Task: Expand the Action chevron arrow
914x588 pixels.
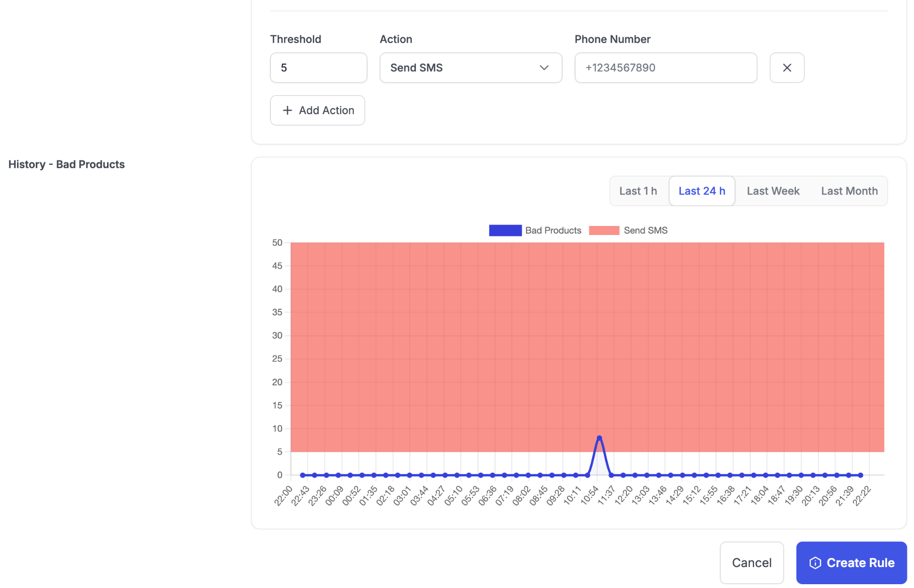Action: tap(544, 68)
